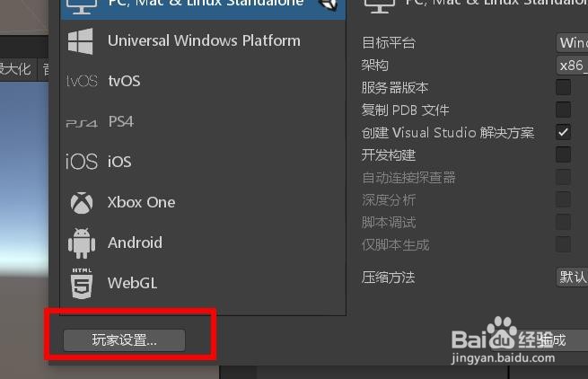Select the WebGL platform entry
This screenshot has width=588, height=379.
tap(203, 283)
